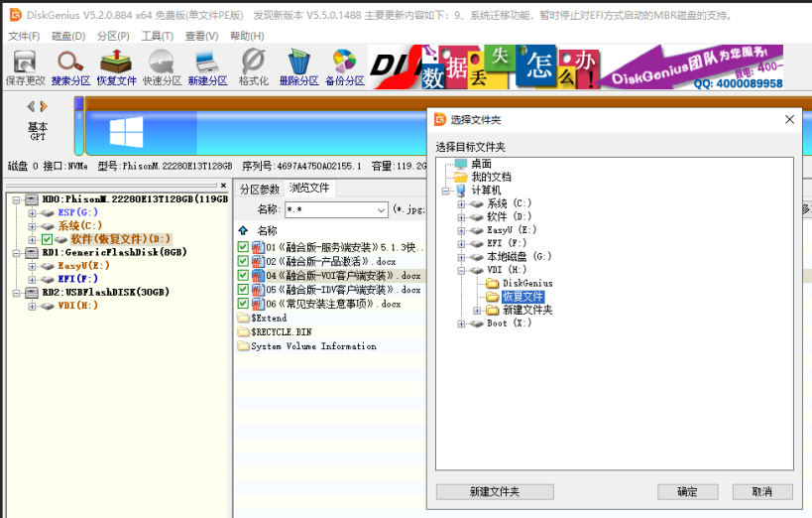Viewport: 812px width, 518px height.
Task: Toggle checkbox for 06 常见安装注意事项 file
Action: 243,304
